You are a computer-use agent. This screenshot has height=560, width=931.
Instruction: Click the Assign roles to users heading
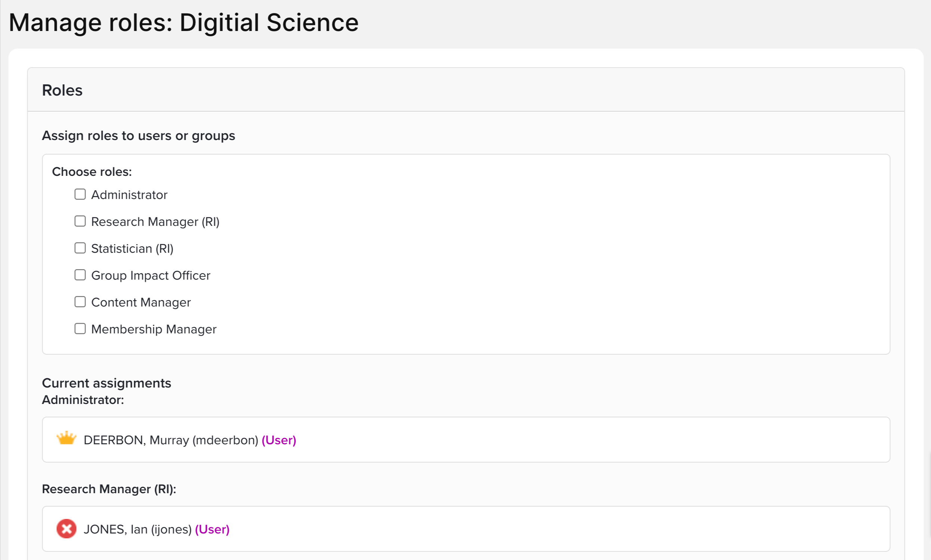click(x=138, y=136)
